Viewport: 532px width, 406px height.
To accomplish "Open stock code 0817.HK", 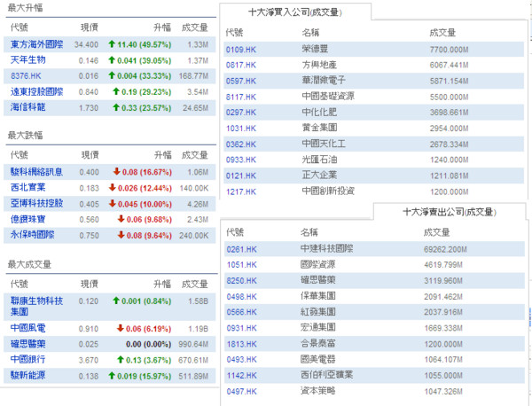I will (x=241, y=65).
